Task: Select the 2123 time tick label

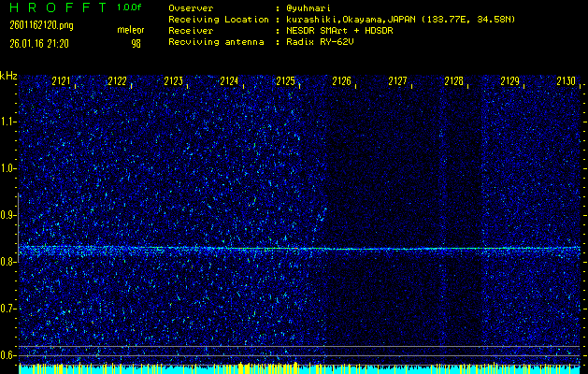Action: click(x=173, y=82)
